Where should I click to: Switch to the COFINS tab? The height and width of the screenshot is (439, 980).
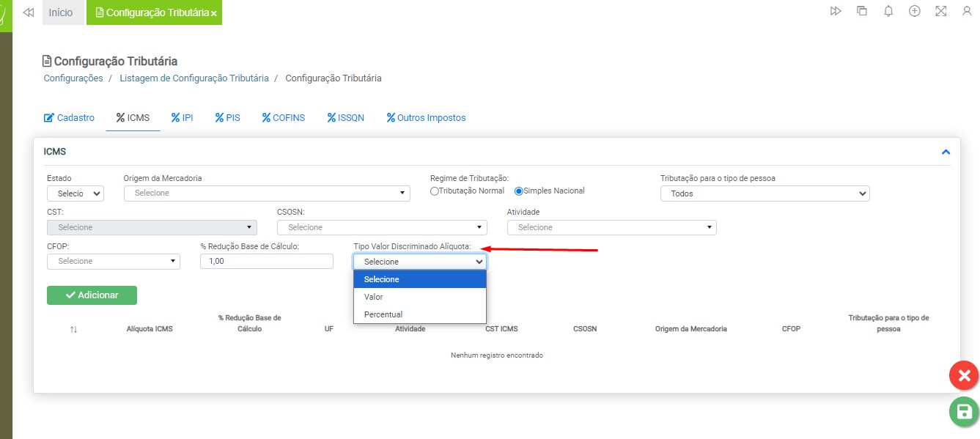(x=284, y=118)
